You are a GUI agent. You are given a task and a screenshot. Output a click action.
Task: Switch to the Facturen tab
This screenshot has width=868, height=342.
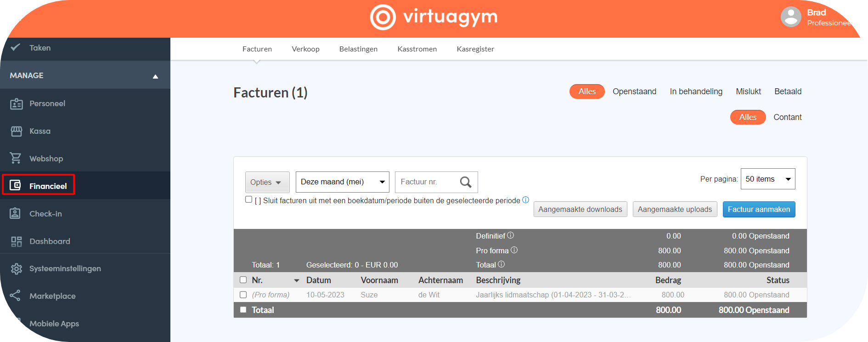point(257,49)
